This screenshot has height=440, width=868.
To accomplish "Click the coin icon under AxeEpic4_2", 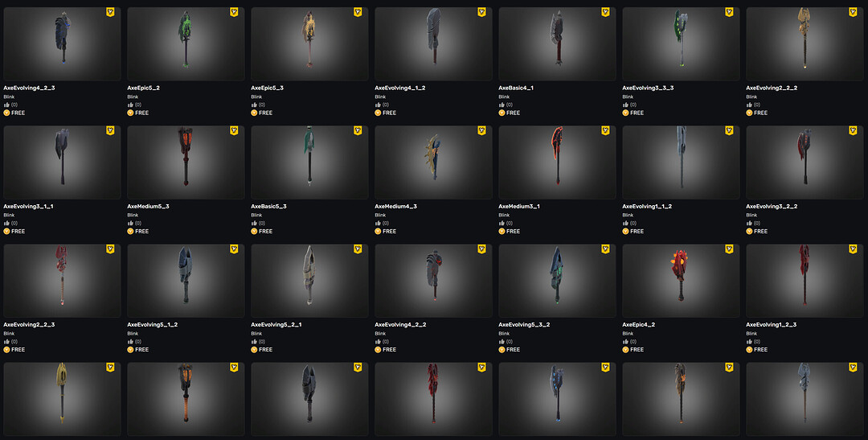I will point(625,350).
